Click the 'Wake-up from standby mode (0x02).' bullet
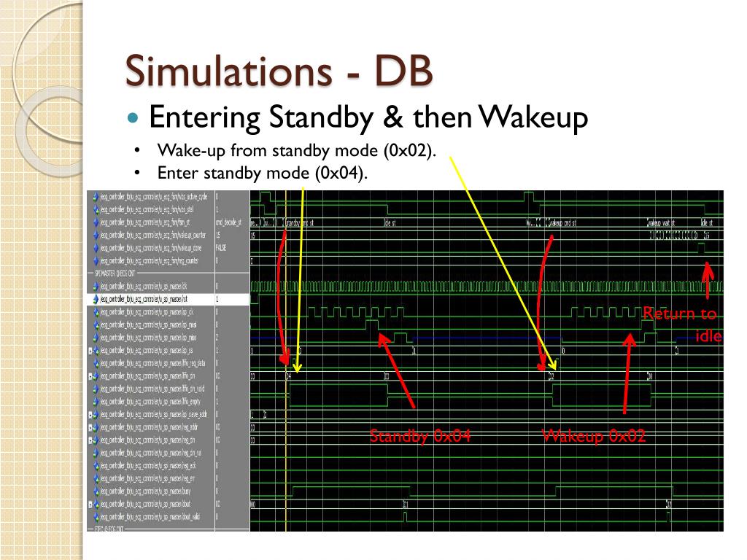Image resolution: width=747 pixels, height=560 pixels. point(296,151)
